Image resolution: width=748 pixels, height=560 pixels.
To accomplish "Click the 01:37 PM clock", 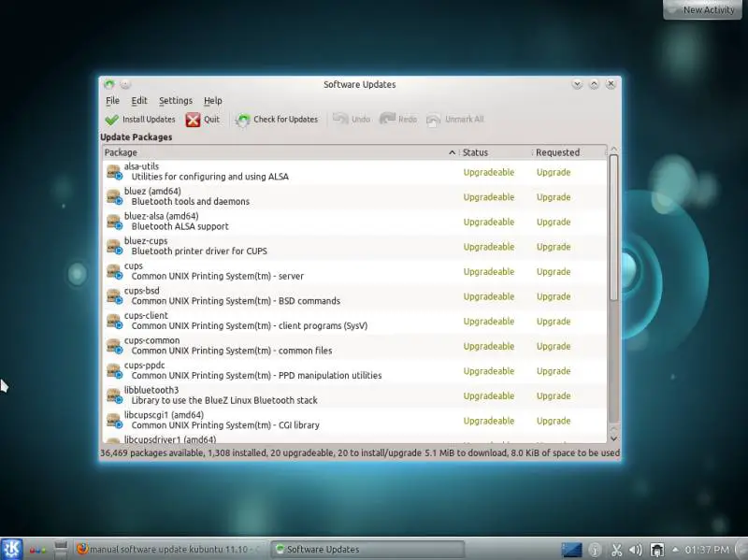I will (707, 550).
